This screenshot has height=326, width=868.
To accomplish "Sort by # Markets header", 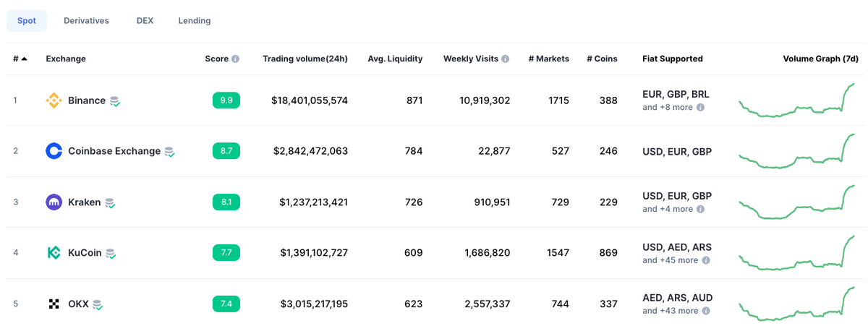I will pos(549,59).
